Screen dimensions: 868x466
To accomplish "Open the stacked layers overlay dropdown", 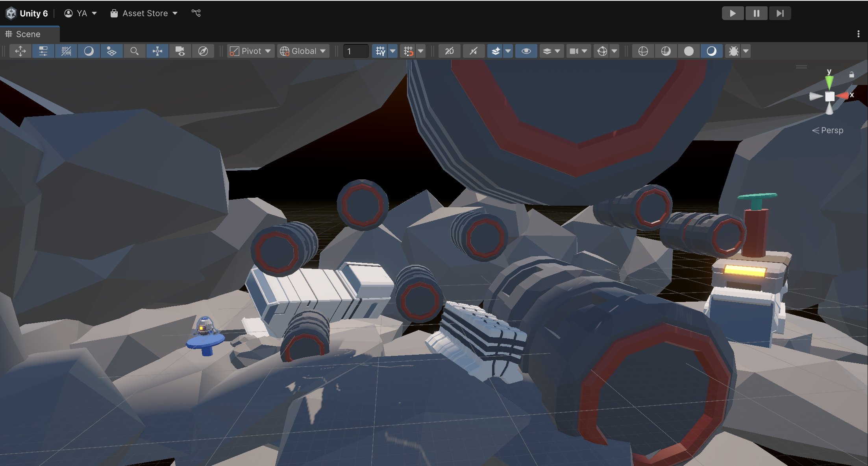I will tap(552, 51).
